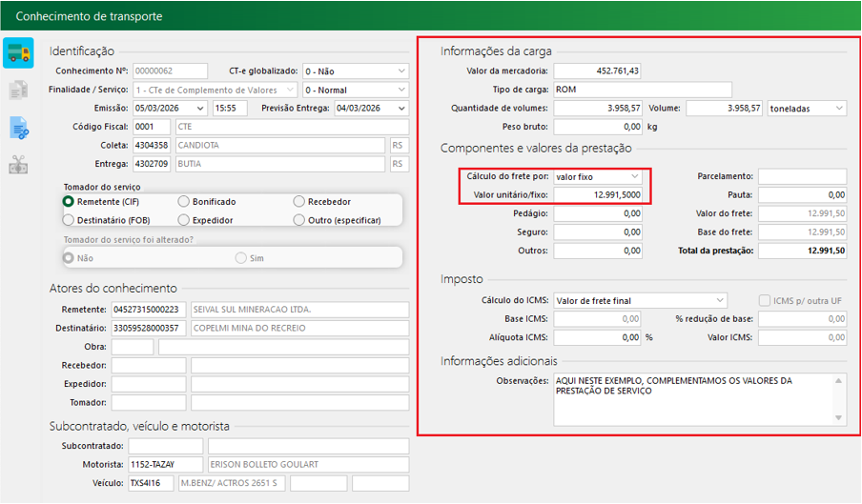Select Destinatário (FOB) as tomador

[x=69, y=220]
